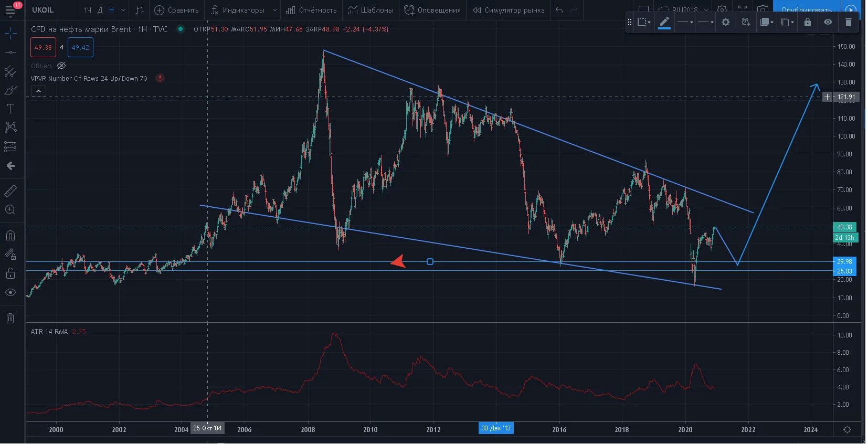868x444 pixels.
Task: Select the blue square handle on horizontal line
Action: (x=430, y=261)
